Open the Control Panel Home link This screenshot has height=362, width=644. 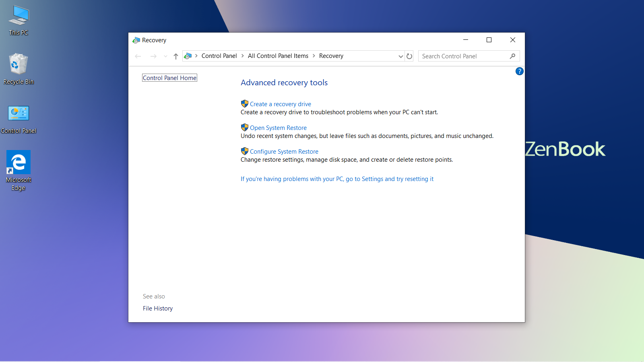pyautogui.click(x=170, y=78)
